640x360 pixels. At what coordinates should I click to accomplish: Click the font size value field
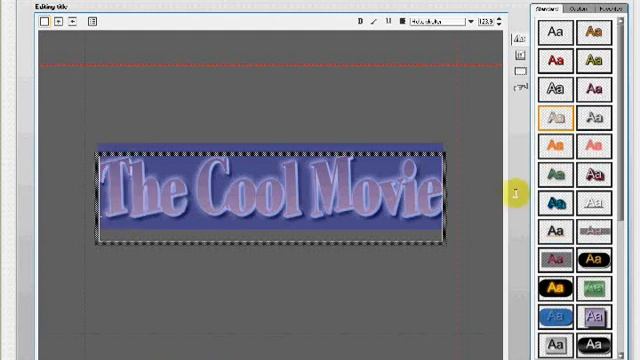click(x=486, y=22)
